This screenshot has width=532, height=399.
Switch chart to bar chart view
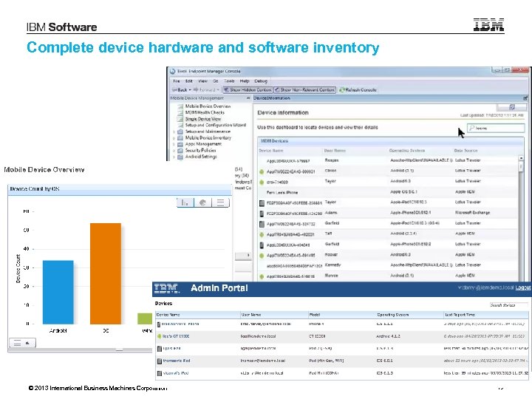pos(185,202)
